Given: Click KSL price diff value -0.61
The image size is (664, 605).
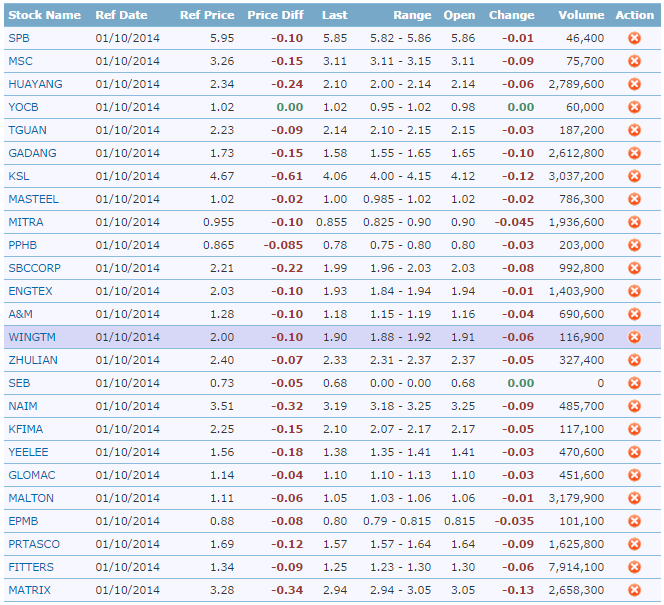Looking at the screenshot, I should click(287, 176).
